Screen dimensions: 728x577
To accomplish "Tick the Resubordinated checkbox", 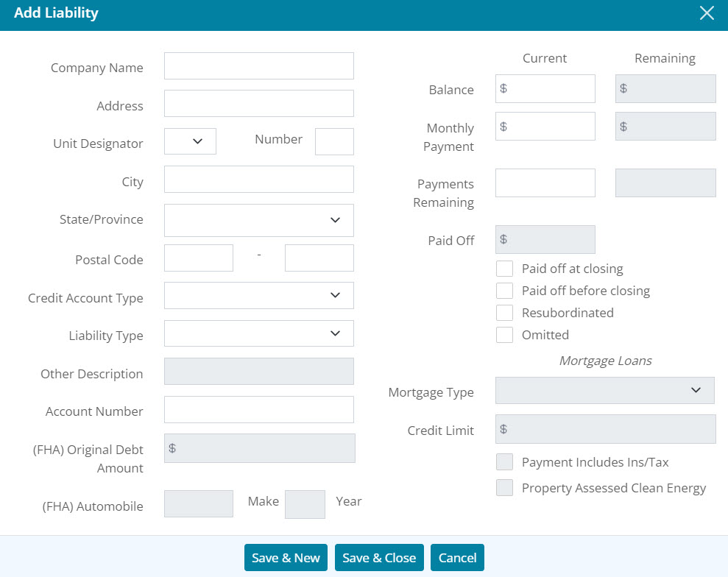I will [504, 313].
